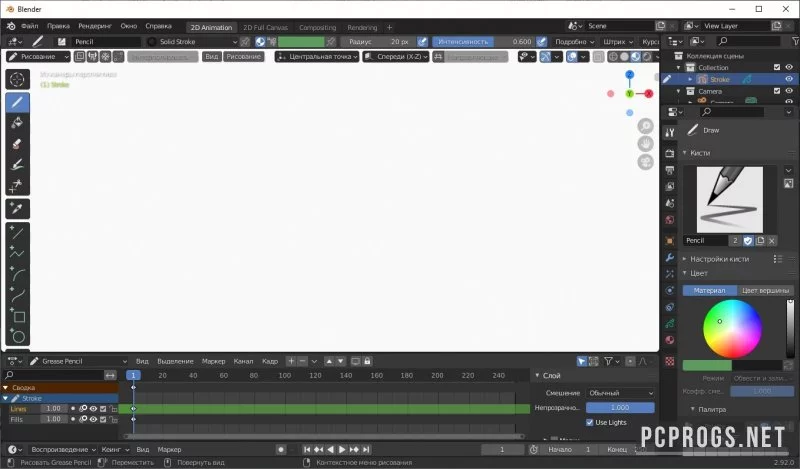Open the Файл menu
This screenshot has width=800, height=469.
pyautogui.click(x=30, y=26)
